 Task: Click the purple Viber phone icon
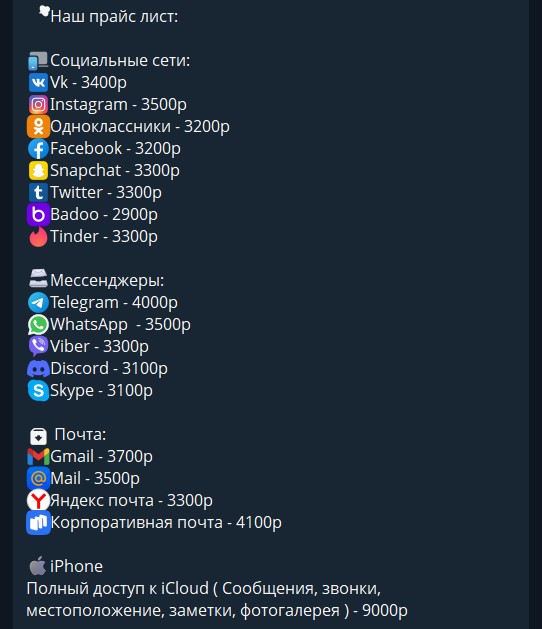click(x=38, y=347)
